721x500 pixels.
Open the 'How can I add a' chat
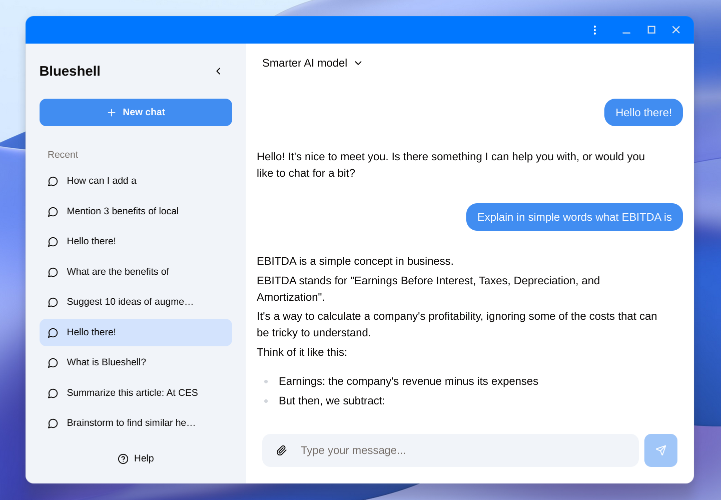136,181
